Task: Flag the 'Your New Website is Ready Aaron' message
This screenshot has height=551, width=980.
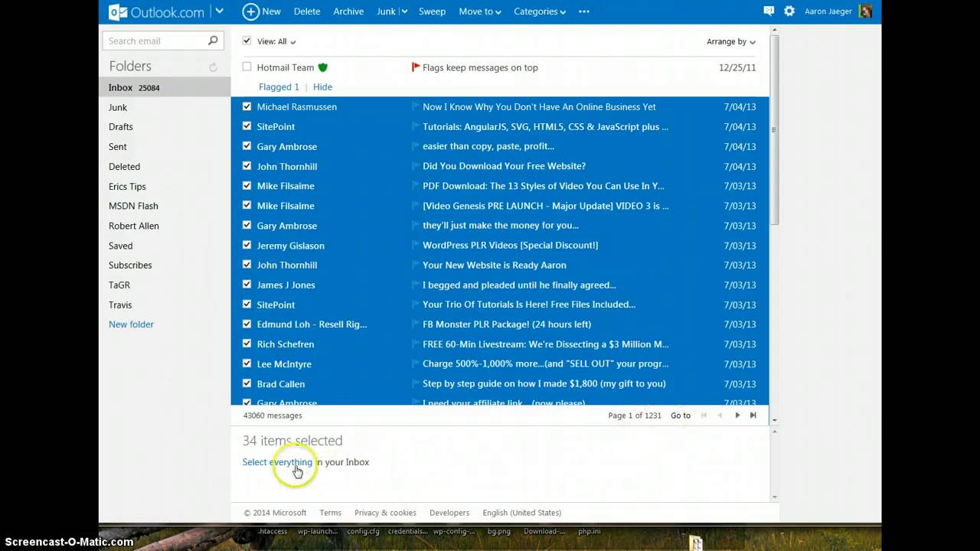Action: pos(416,265)
